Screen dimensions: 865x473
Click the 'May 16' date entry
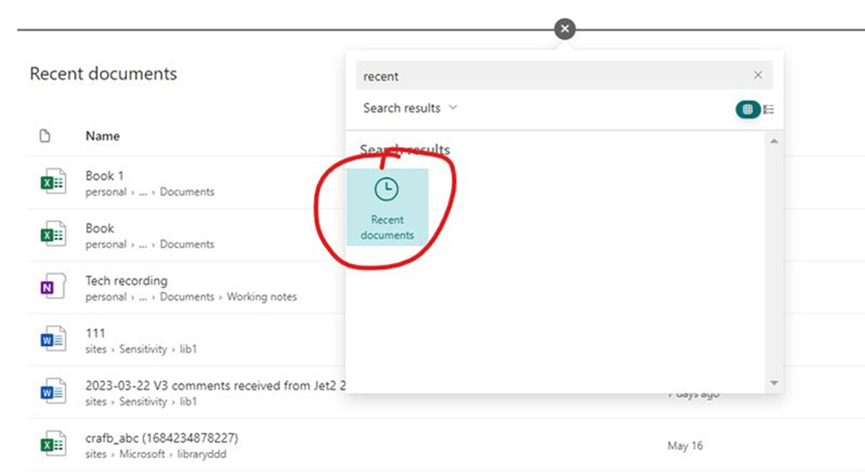[x=685, y=445]
